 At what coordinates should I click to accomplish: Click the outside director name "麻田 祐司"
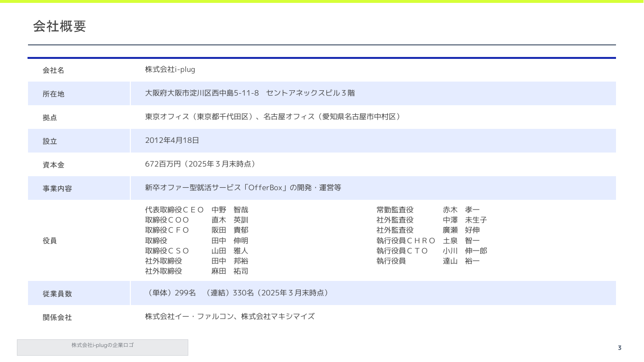tap(230, 271)
